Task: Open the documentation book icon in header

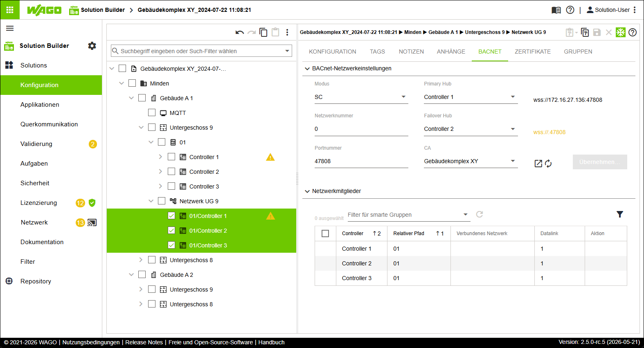Action: click(x=556, y=10)
